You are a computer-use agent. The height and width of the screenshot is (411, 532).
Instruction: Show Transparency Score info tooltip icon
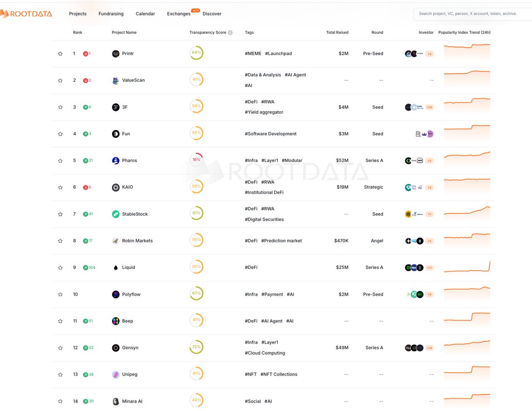click(x=230, y=32)
